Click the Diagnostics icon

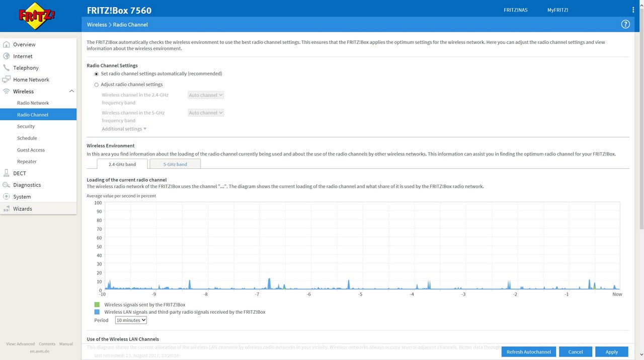click(x=7, y=185)
